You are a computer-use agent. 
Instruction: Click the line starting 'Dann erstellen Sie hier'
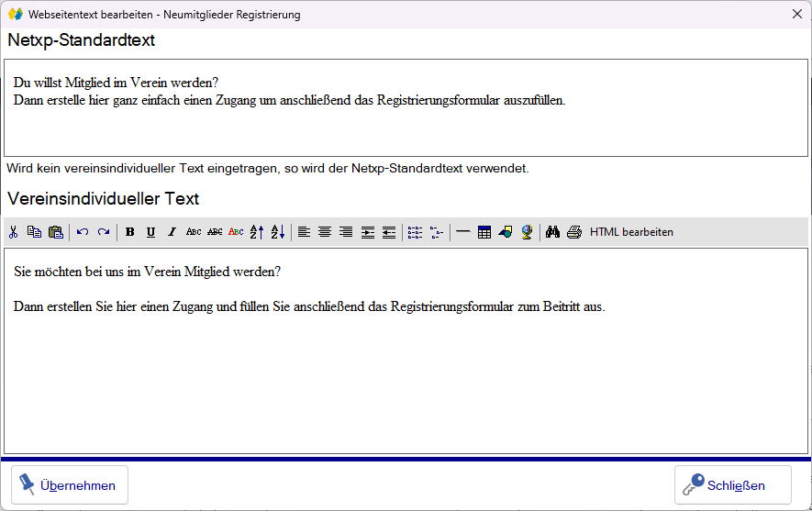(x=309, y=306)
